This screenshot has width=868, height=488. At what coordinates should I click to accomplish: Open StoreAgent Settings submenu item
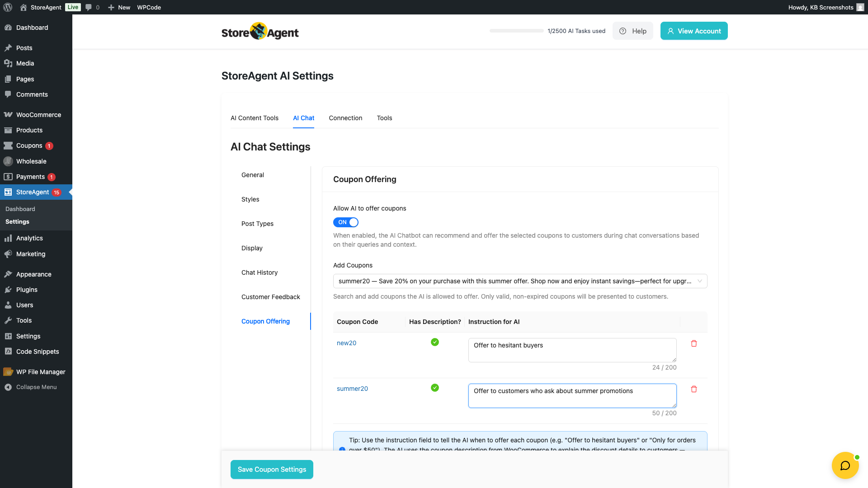(x=17, y=221)
